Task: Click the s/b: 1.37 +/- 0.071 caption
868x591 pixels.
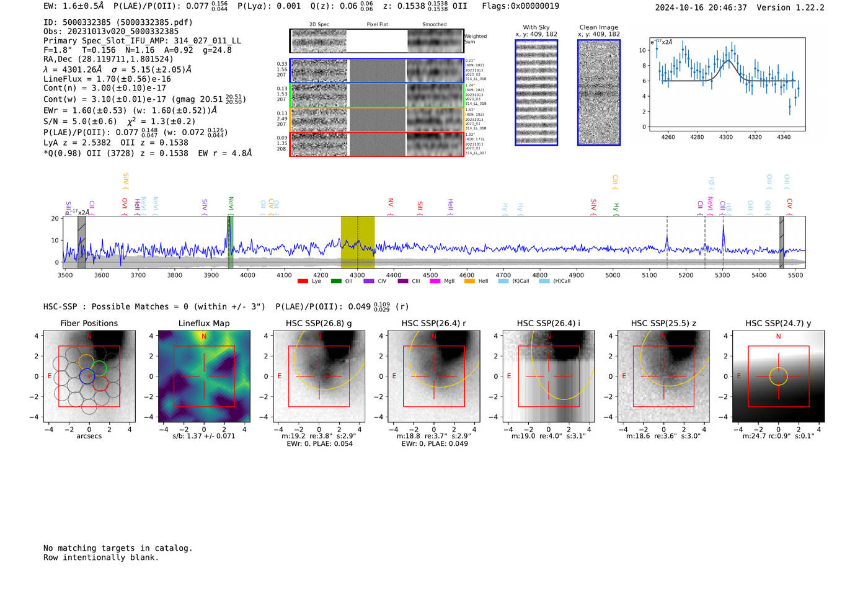Action: [204, 436]
